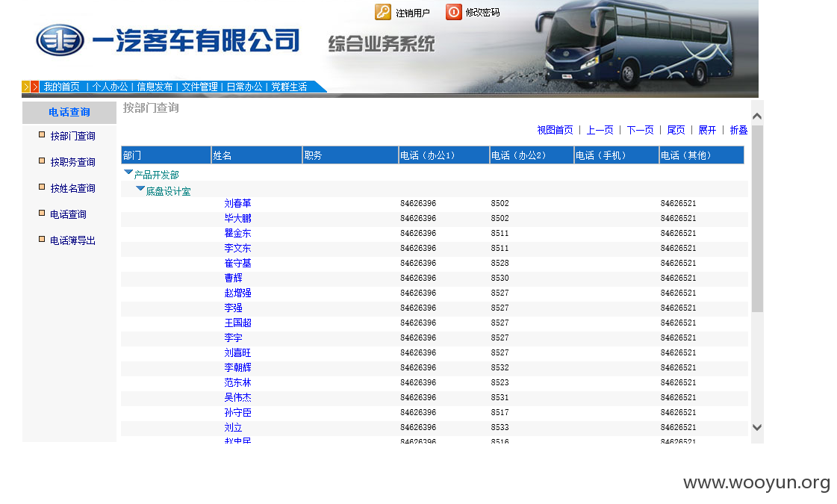This screenshot has height=504, width=837.
Task: Click the red power icon for 修改密码
Action: [454, 12]
